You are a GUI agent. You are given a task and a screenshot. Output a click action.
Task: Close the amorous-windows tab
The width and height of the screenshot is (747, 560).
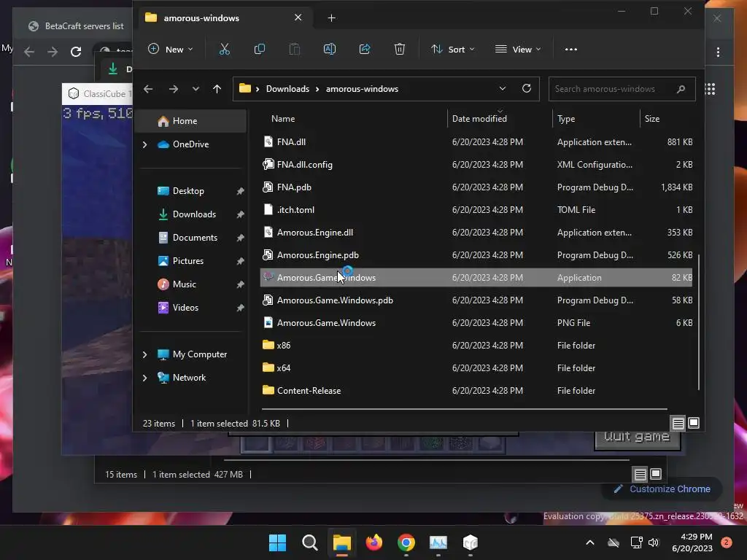[298, 17]
